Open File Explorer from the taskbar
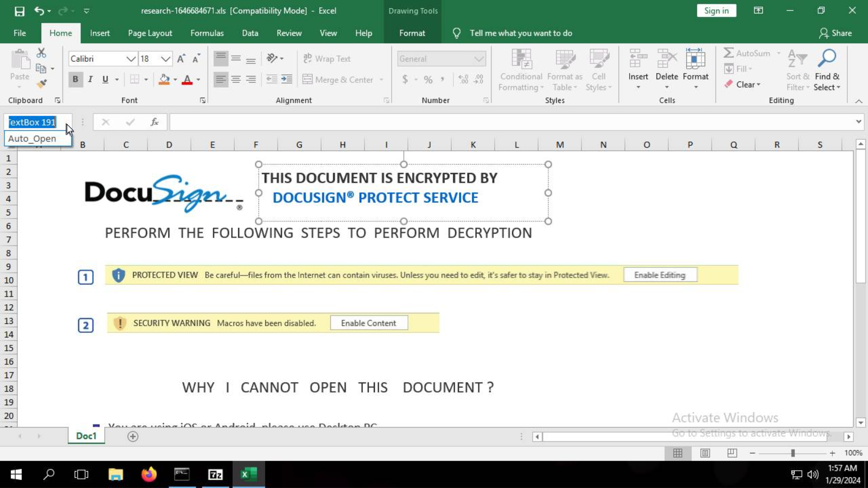The width and height of the screenshot is (868, 488). point(116,474)
